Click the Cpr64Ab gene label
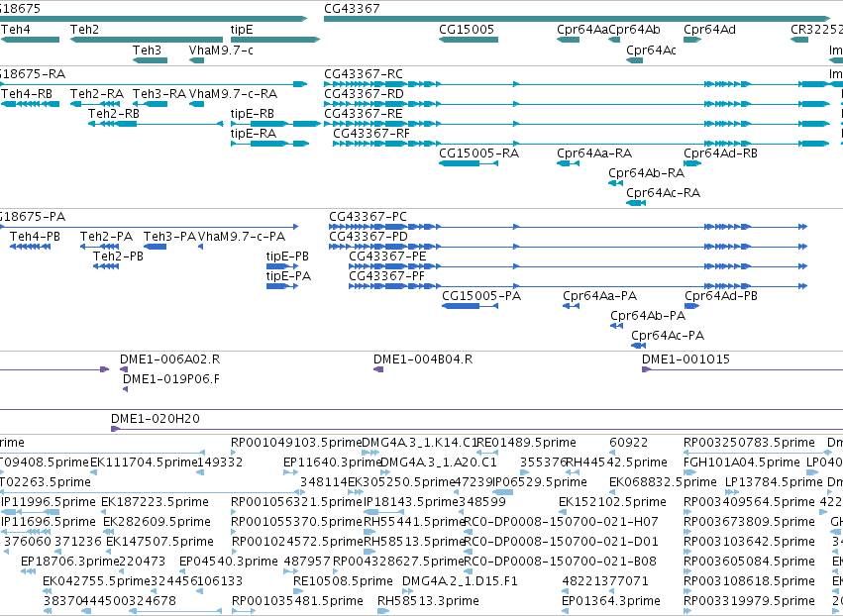This screenshot has height=616, width=843. click(634, 30)
